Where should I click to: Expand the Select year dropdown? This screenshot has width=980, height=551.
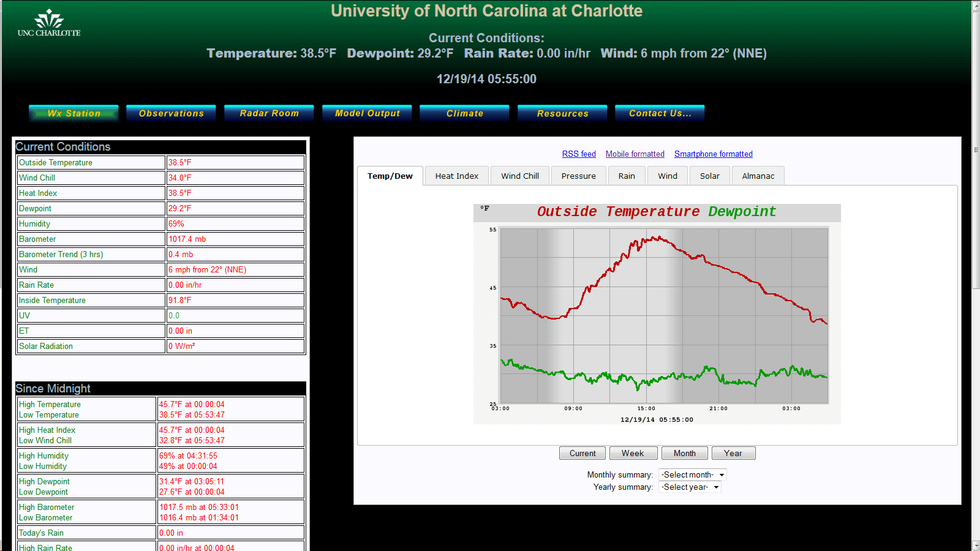[x=690, y=487]
